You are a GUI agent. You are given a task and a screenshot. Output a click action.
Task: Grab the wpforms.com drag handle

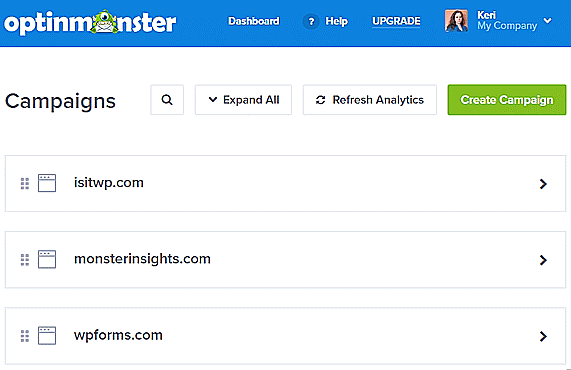click(x=25, y=336)
